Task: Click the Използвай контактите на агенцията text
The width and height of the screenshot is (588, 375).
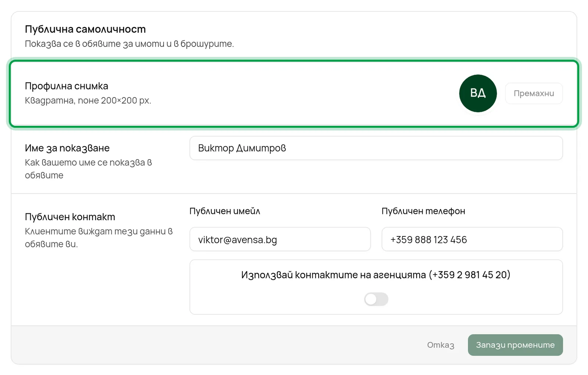Action: pyautogui.click(x=376, y=275)
